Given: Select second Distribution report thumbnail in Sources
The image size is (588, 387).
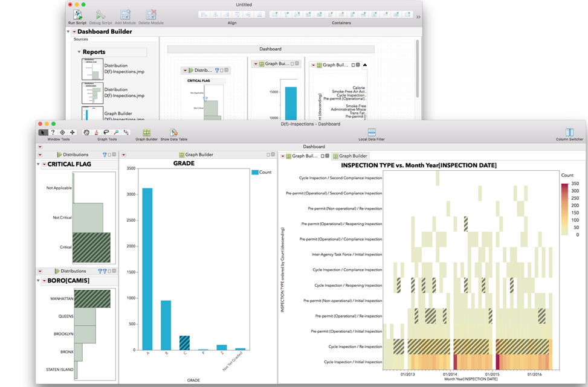Looking at the screenshot, I should point(92,93).
